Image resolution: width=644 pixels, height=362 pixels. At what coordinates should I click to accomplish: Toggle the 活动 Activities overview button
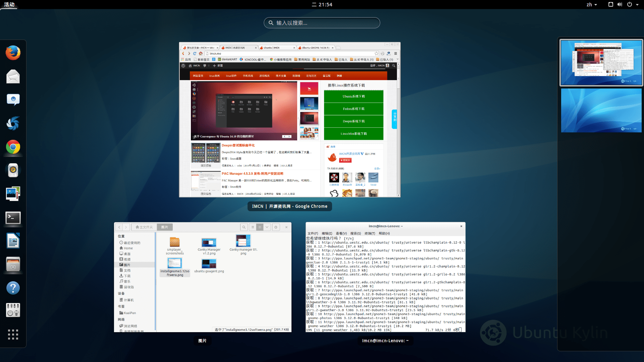click(x=9, y=4)
